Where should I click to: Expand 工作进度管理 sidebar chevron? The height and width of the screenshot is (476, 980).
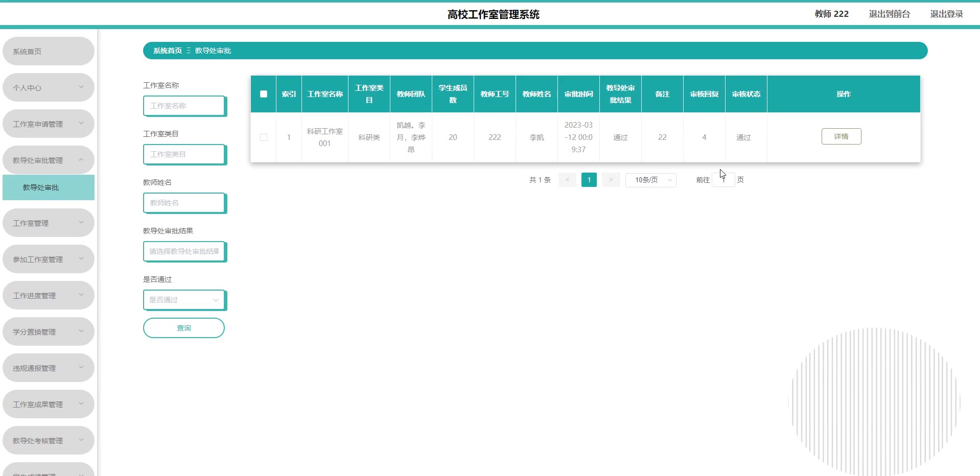(81, 295)
